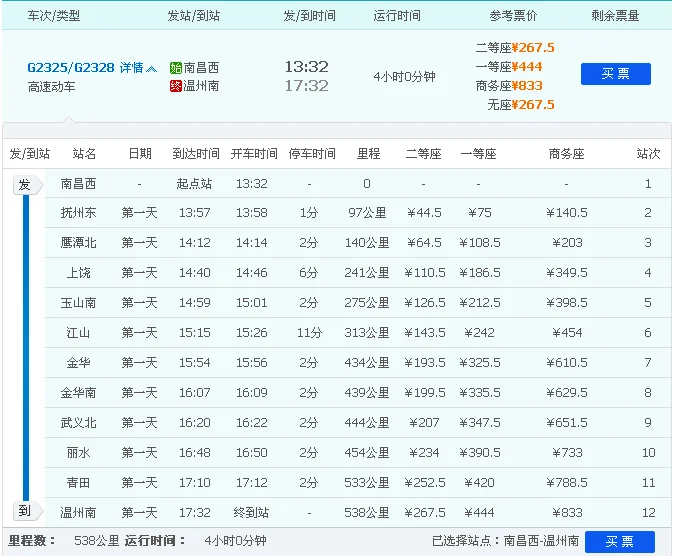Click the 站次 column header
673x556 pixels.
tap(648, 154)
